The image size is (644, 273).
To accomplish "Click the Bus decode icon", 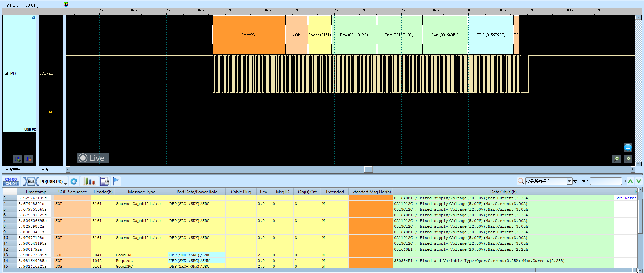I will (x=31, y=181).
